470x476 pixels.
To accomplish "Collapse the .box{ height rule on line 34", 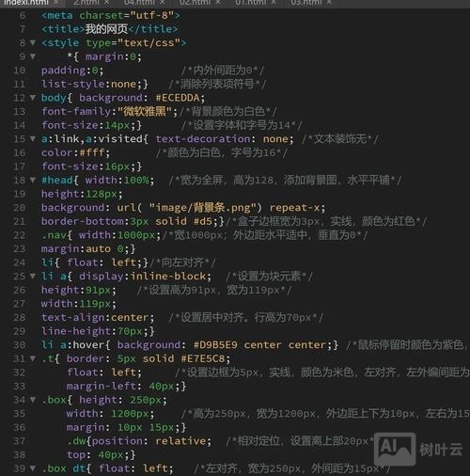I will point(33,400).
